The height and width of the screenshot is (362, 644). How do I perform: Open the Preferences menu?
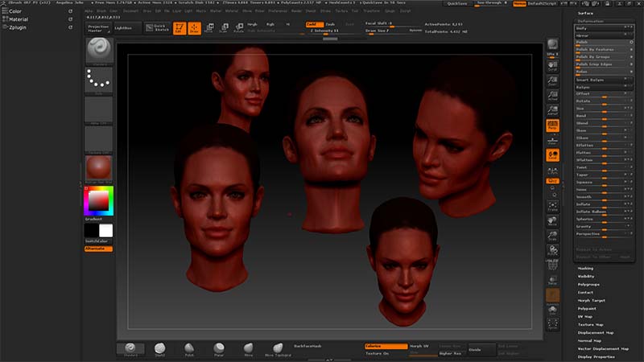pyautogui.click(x=278, y=10)
